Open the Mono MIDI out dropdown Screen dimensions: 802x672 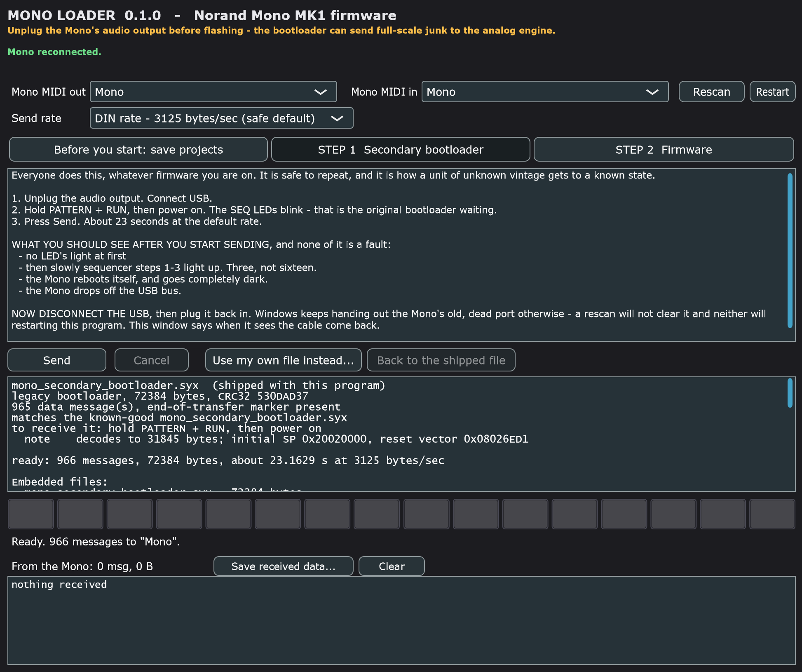tap(213, 92)
